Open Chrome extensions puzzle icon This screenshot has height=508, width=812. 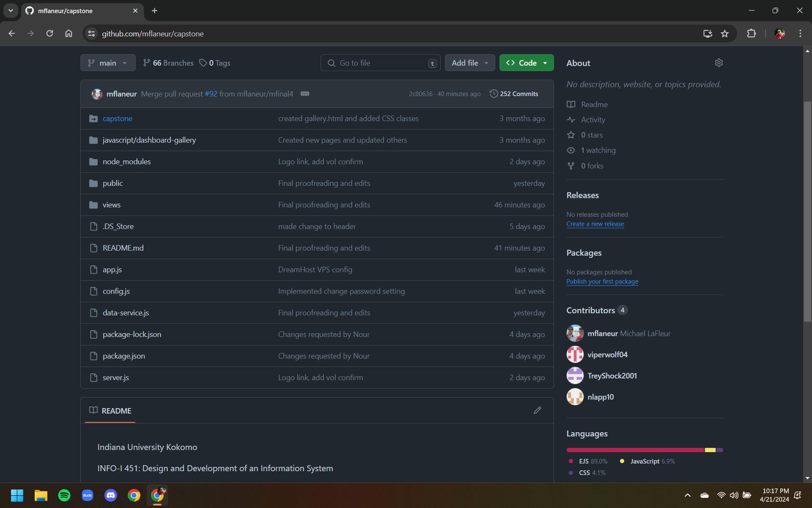pos(751,33)
